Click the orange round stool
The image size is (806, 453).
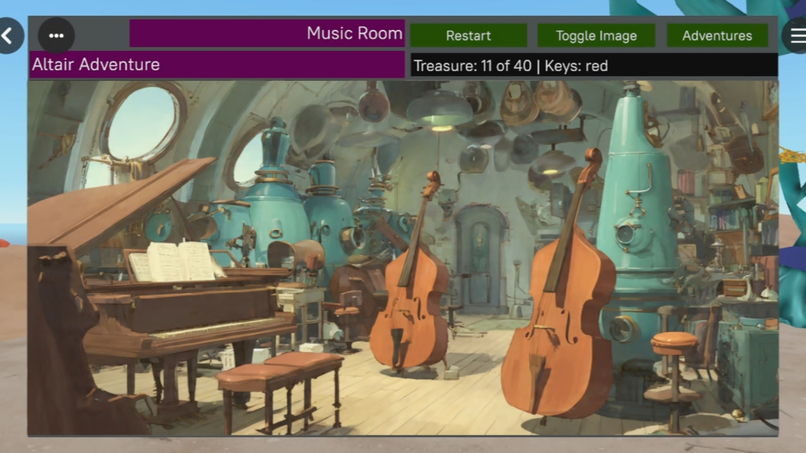tap(674, 380)
